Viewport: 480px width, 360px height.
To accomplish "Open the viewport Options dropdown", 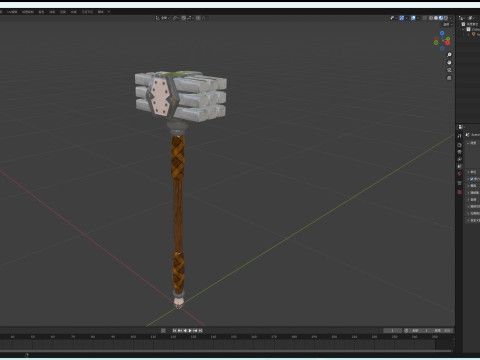I will click(x=447, y=25).
